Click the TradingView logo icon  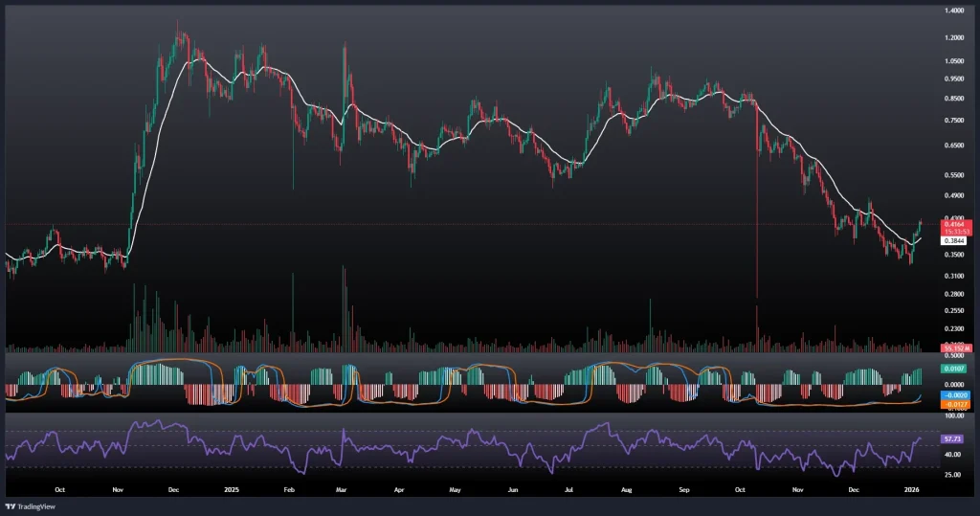11,505
